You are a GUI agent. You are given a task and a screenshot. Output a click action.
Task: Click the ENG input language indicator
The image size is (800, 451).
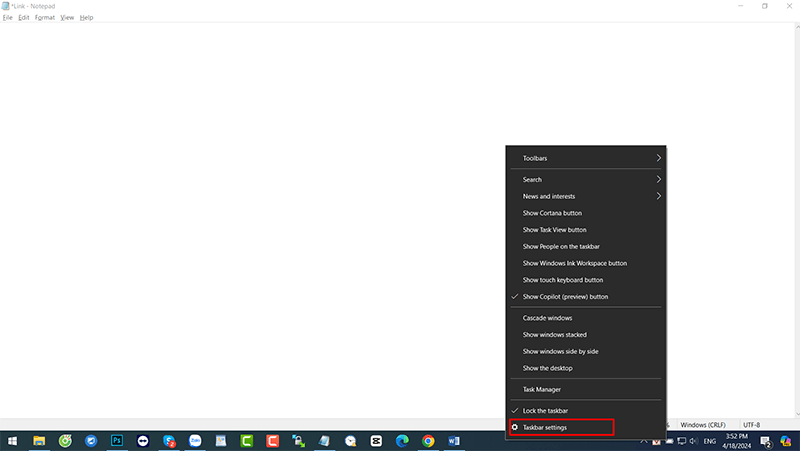coord(710,441)
